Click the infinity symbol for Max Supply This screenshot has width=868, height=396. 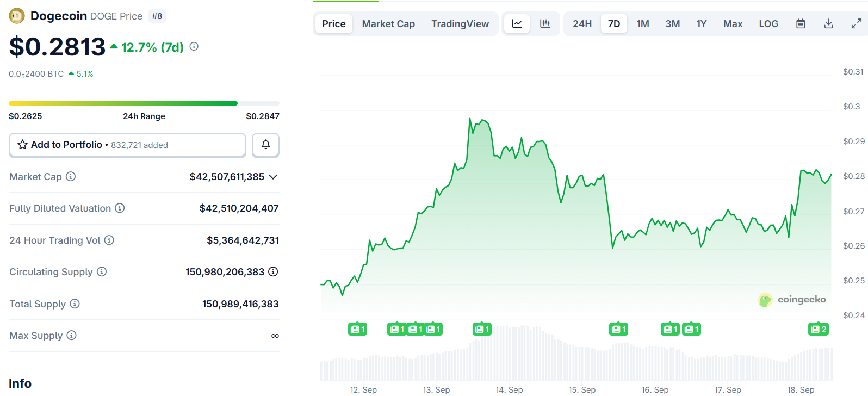click(275, 336)
